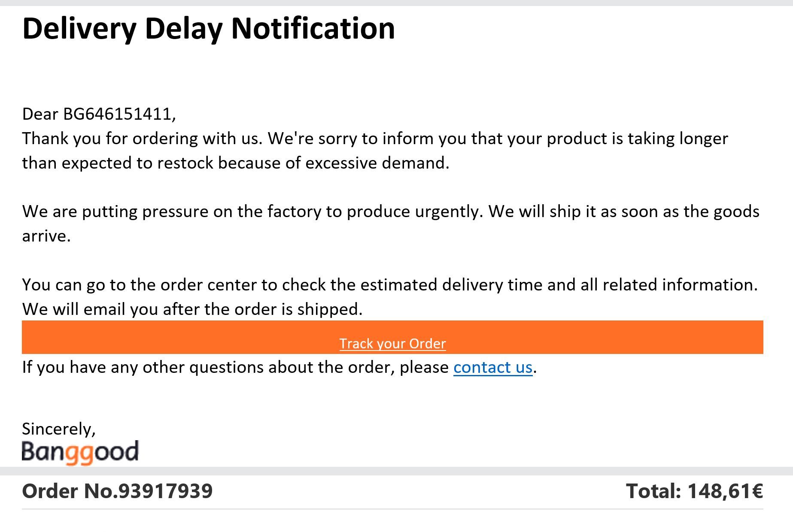
Task: Click the We will email you sentence
Action: [192, 309]
